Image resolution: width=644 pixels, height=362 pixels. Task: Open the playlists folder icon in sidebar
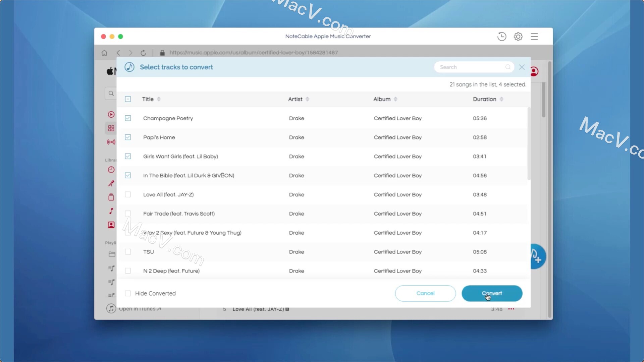click(112, 254)
